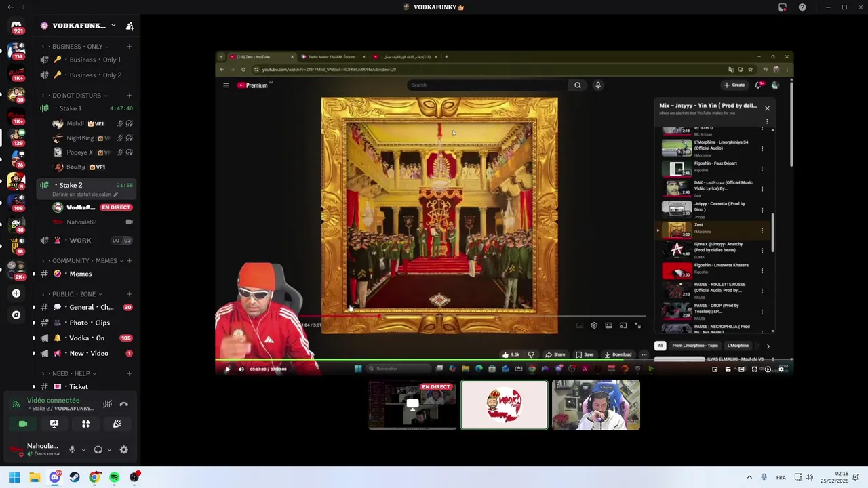The width and height of the screenshot is (868, 488).
Task: Create channel in PUBLIC ZONE with plus
Action: (129, 294)
